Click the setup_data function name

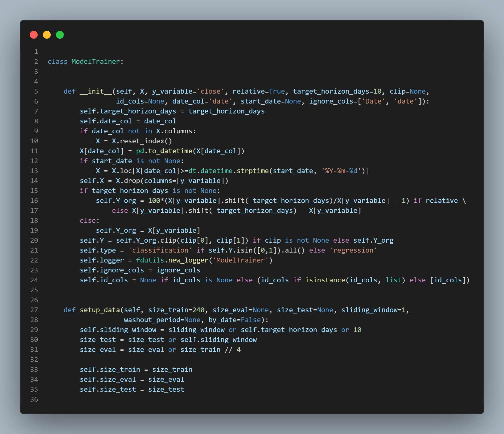pyautogui.click(x=100, y=310)
